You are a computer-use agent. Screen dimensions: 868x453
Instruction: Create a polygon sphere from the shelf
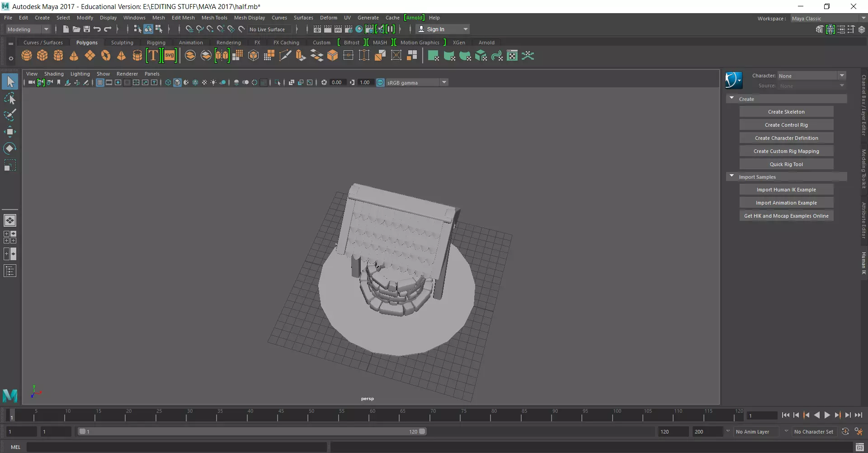pos(27,56)
